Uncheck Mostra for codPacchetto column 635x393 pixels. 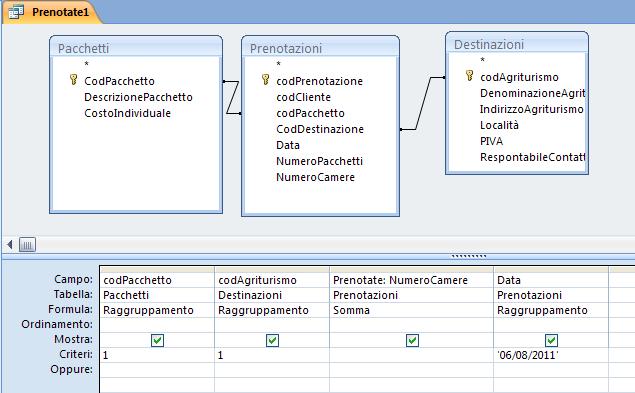click(x=157, y=340)
